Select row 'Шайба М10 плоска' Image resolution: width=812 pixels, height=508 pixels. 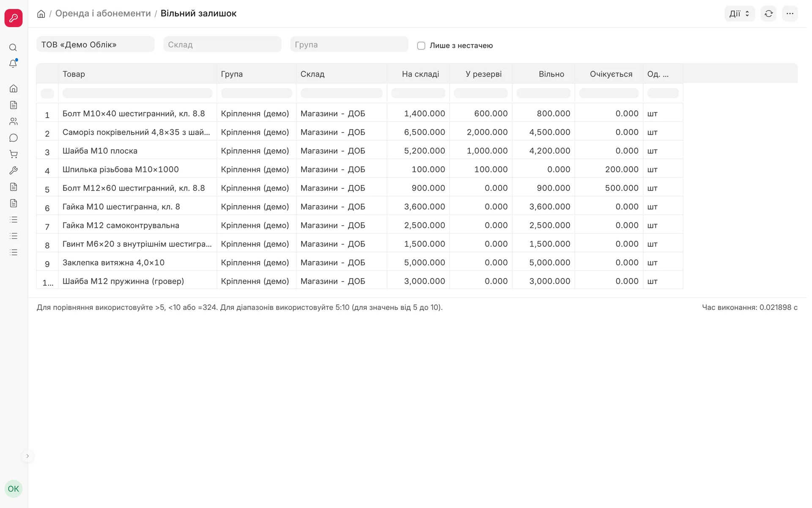359,151
